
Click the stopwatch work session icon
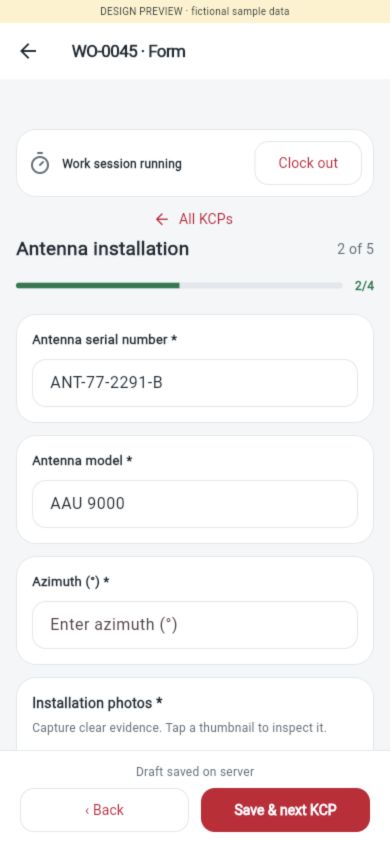pos(40,164)
